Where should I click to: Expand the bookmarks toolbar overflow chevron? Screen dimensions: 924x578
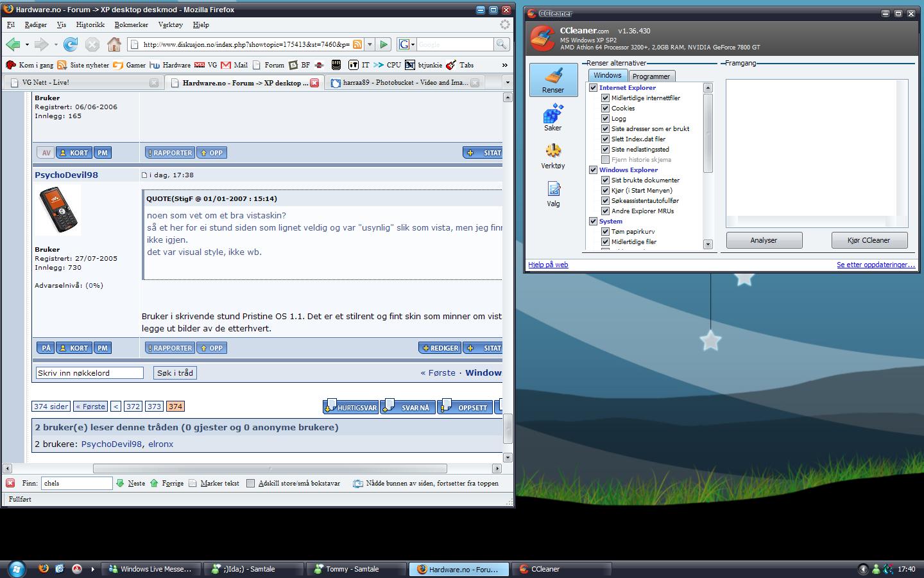(505, 65)
